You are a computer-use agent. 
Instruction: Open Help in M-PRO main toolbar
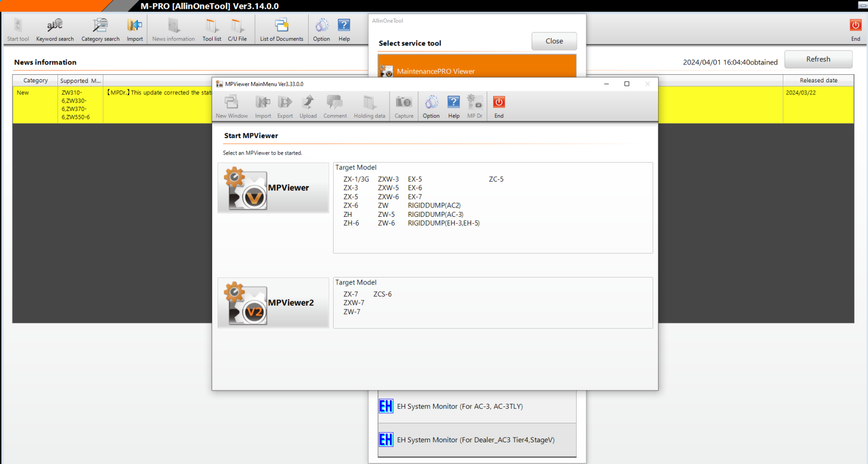344,29
